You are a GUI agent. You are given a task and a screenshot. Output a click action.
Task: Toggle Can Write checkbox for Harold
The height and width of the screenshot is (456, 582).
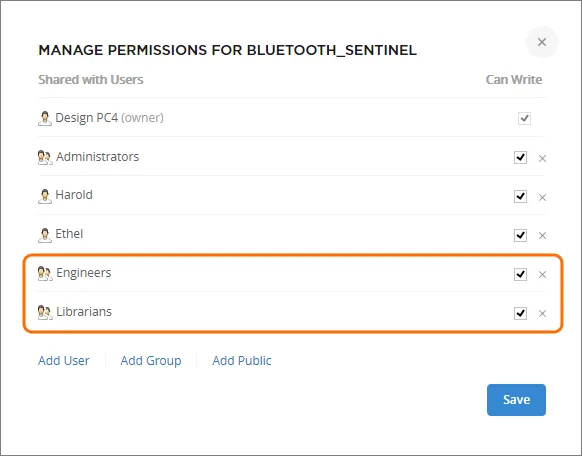pos(520,196)
